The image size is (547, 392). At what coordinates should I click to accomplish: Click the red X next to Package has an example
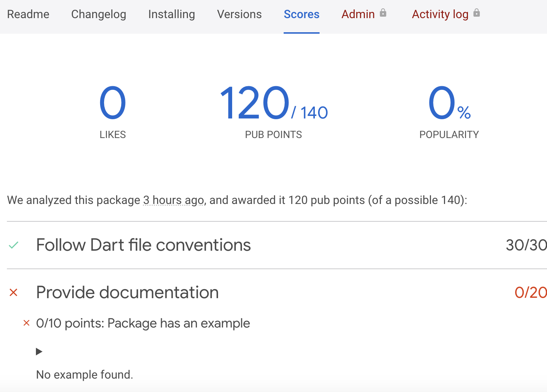(26, 323)
